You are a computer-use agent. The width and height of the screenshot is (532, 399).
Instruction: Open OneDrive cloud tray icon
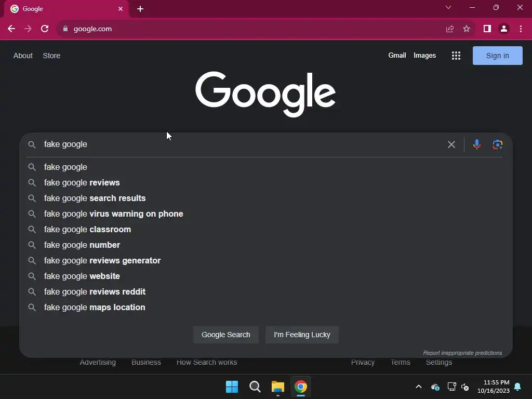(x=435, y=387)
